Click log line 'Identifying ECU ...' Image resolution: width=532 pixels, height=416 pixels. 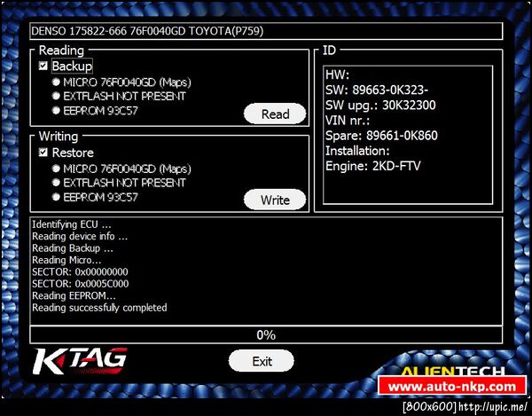point(72,224)
